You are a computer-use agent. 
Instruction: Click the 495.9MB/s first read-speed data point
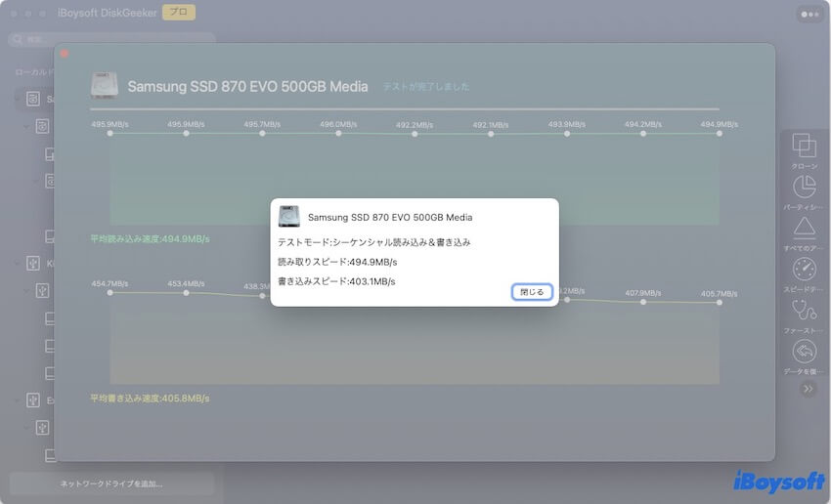pyautogui.click(x=109, y=134)
